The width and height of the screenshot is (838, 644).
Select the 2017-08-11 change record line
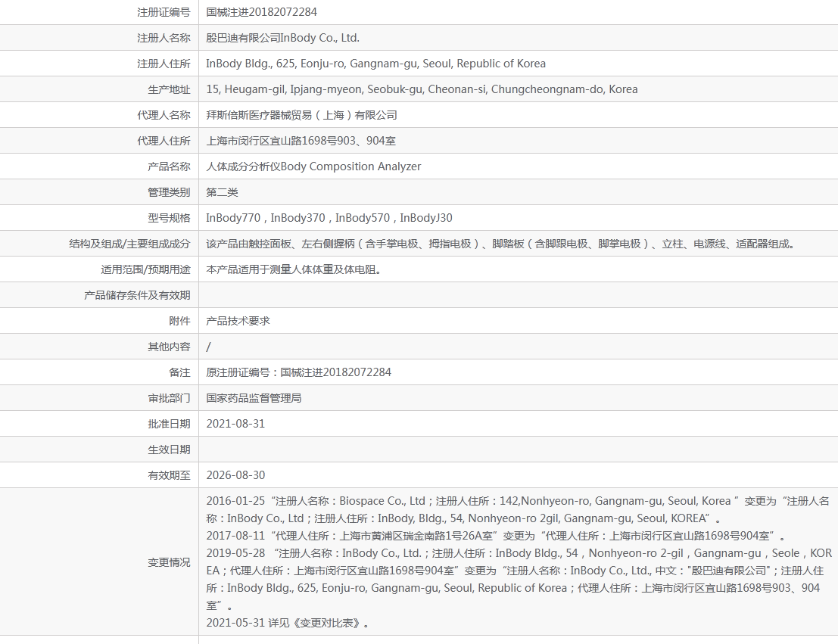tap(496, 536)
